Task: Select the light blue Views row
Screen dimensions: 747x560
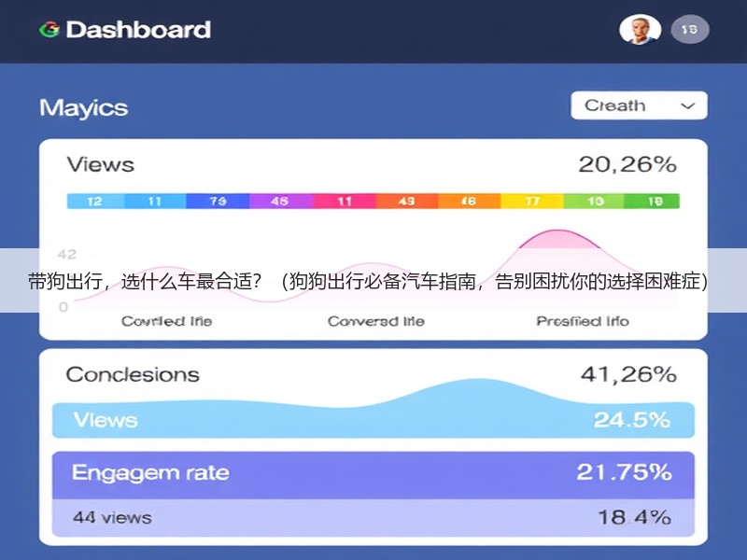Action: tap(373, 420)
